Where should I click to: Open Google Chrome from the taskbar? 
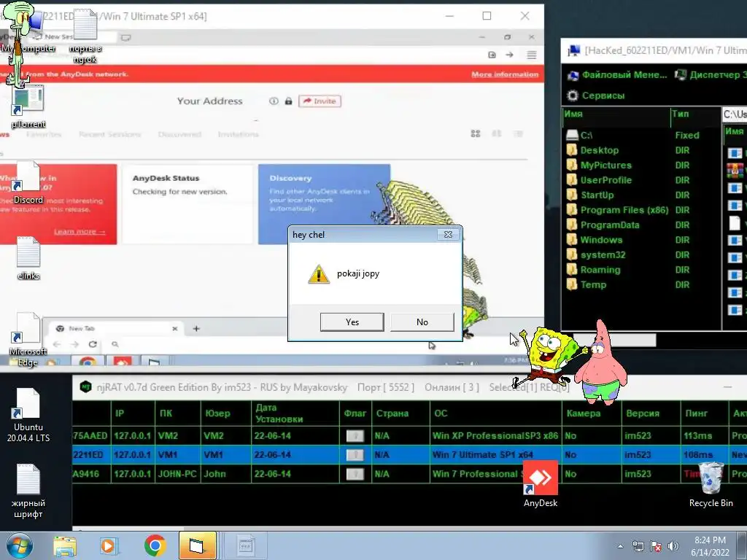[155, 545]
